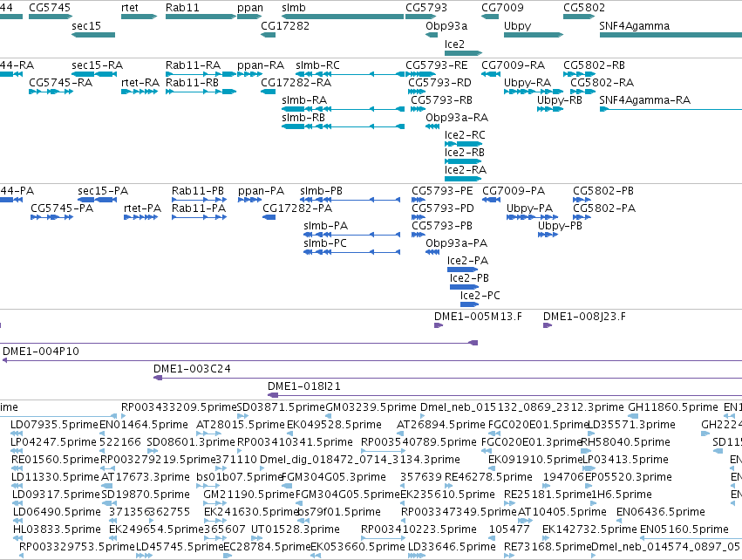
Task: Select the Ubpy gene bar
Action: pyautogui.click(x=534, y=35)
